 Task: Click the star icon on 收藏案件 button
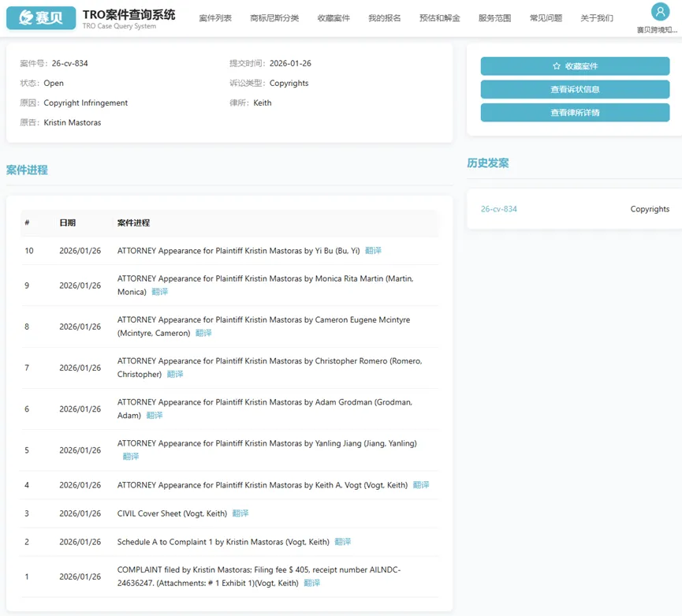(557, 66)
